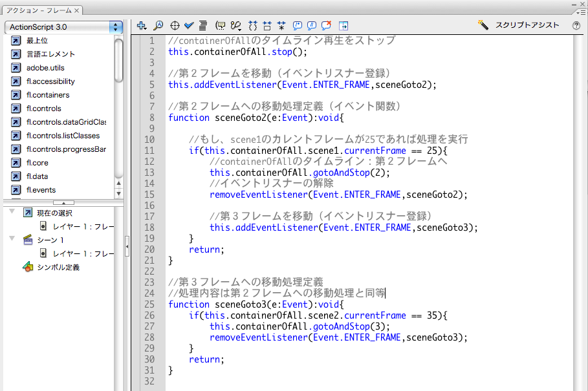This screenshot has width=588, height=391.
Task: Click line 18 addEventListener sceneGoto3 code
Action: point(344,227)
